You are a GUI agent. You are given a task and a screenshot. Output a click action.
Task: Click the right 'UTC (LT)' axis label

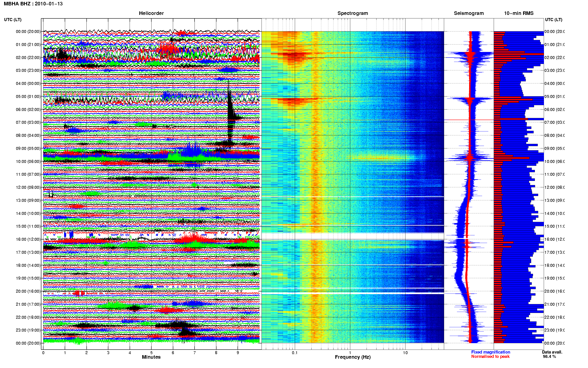coord(553,19)
